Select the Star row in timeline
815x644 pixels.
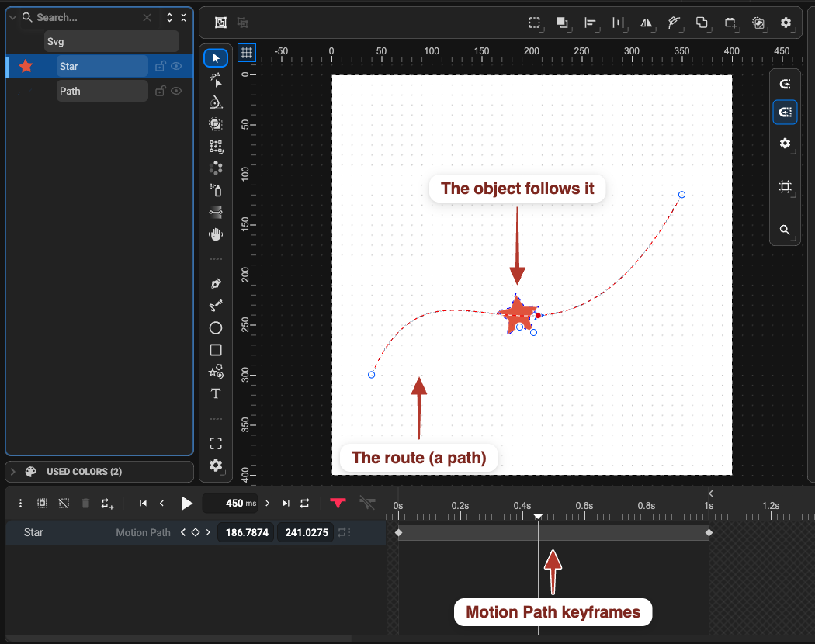33,532
